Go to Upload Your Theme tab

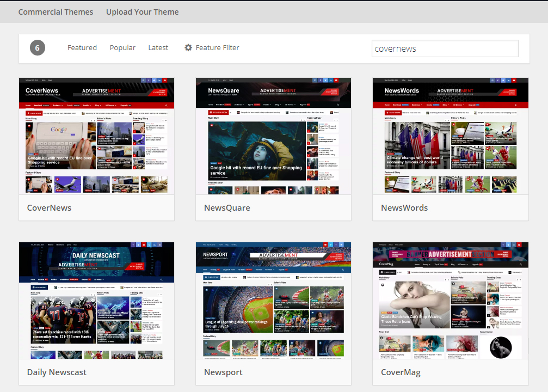(x=142, y=12)
